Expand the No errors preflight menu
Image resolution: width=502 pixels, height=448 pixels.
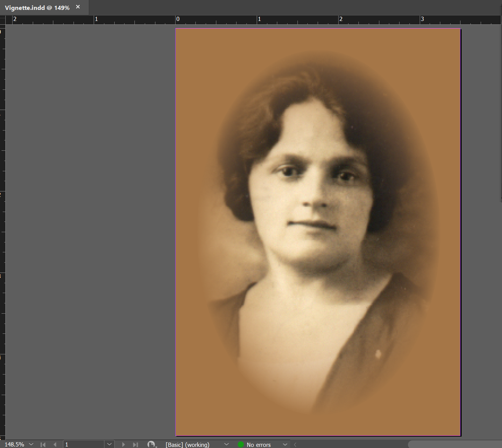coord(285,445)
